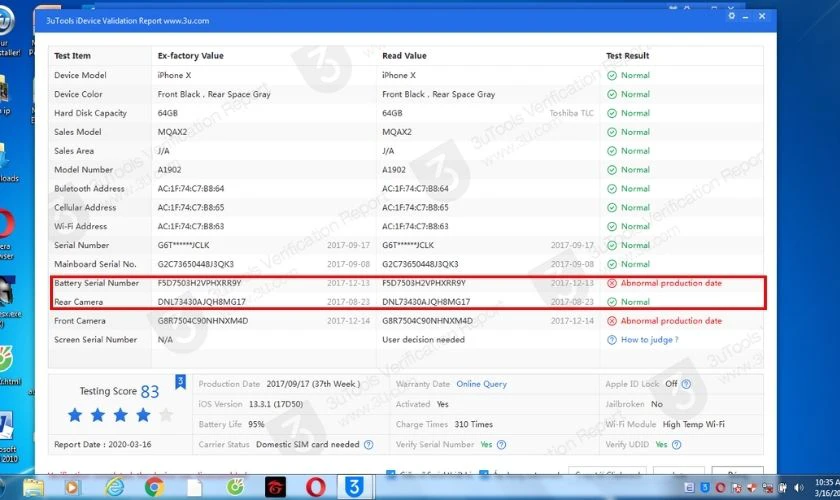Screen dimensions: 840x500
Task: Close the iDevice Validation Report window
Action: pyautogui.click(x=762, y=16)
